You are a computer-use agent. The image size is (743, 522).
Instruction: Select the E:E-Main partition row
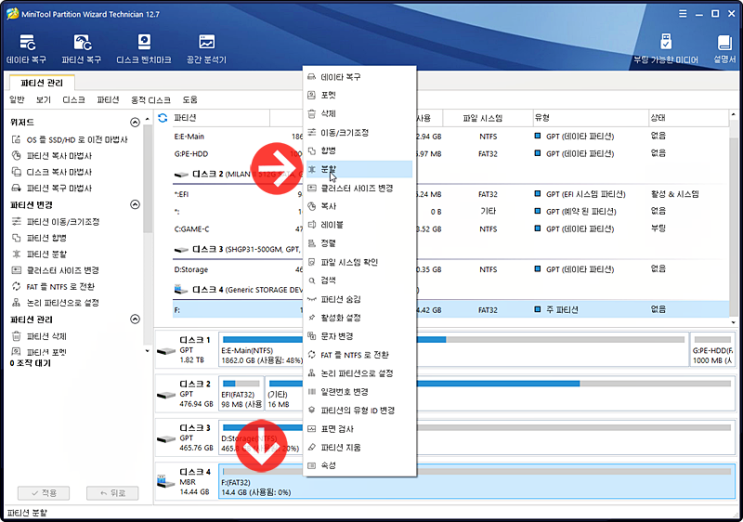(x=450, y=136)
